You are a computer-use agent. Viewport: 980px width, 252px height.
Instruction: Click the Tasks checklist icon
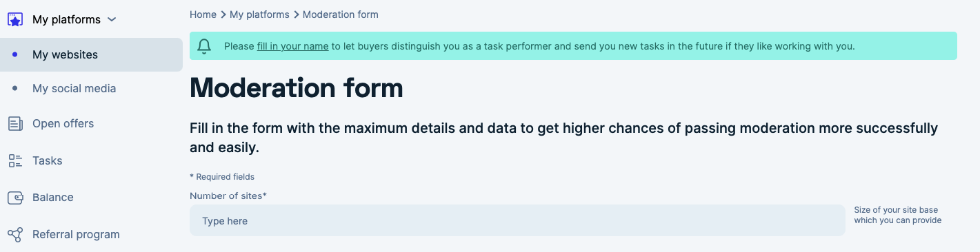click(x=15, y=160)
